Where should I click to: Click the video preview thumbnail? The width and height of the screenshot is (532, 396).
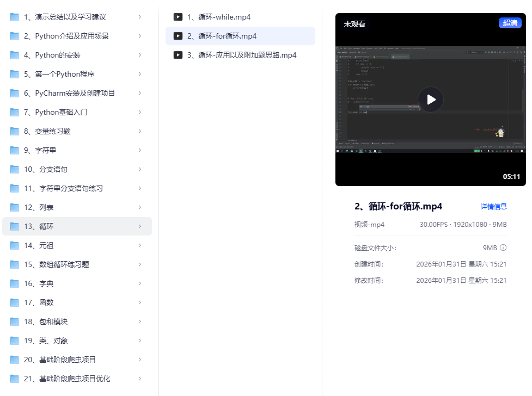pos(430,100)
